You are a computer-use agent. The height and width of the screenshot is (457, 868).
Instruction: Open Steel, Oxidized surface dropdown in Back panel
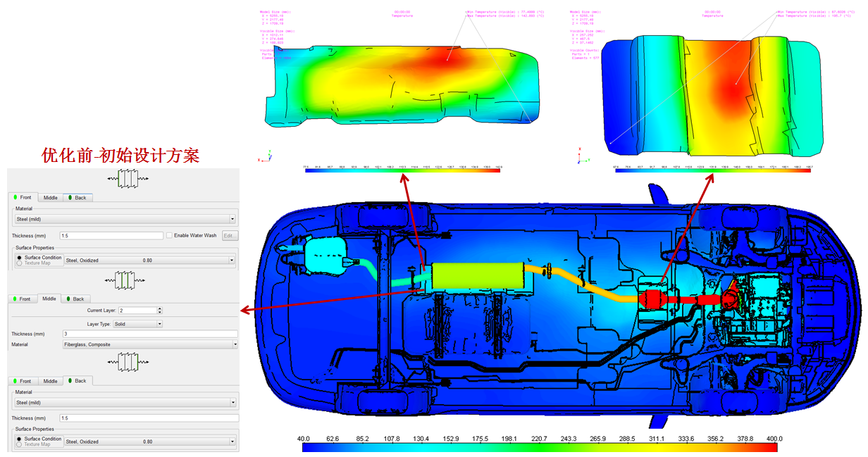click(x=149, y=442)
